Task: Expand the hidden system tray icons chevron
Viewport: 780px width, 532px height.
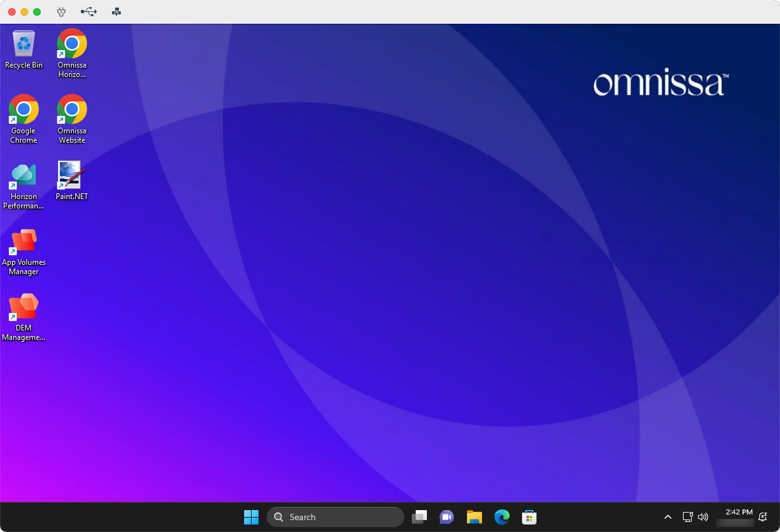Action: 668,517
